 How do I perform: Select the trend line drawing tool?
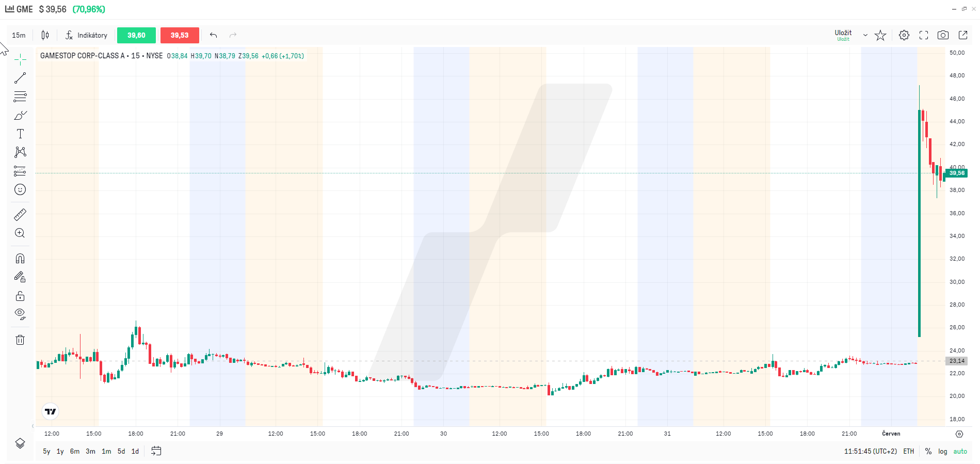[20, 78]
